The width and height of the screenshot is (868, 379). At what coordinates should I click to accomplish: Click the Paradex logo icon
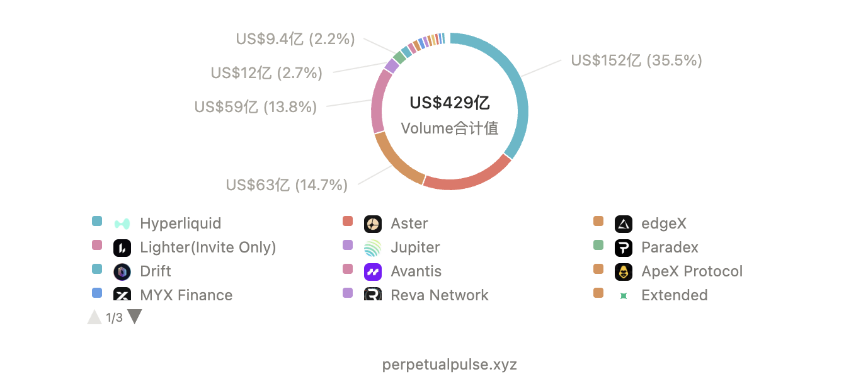(624, 247)
